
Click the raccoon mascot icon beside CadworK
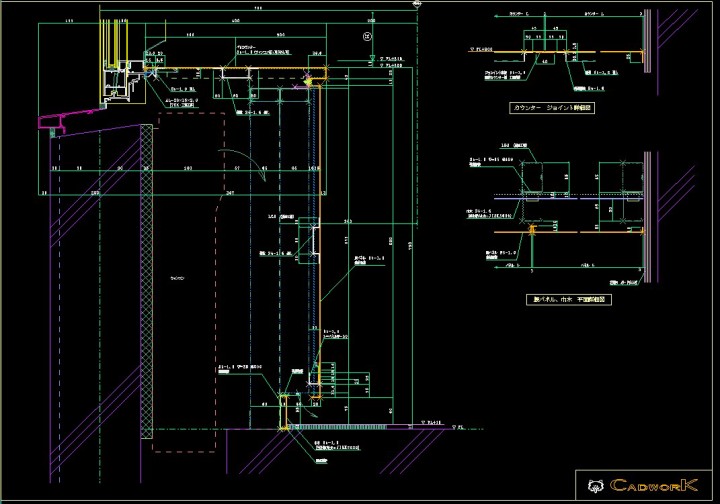click(595, 486)
